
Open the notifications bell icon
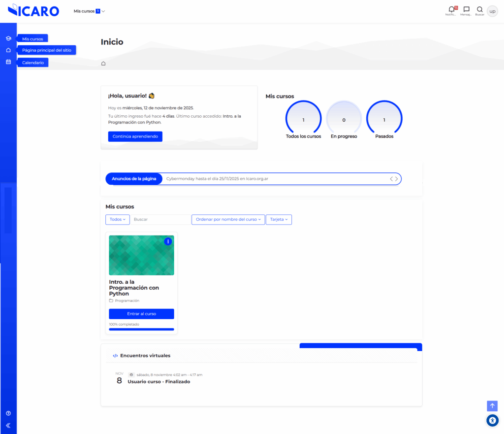click(x=451, y=9)
